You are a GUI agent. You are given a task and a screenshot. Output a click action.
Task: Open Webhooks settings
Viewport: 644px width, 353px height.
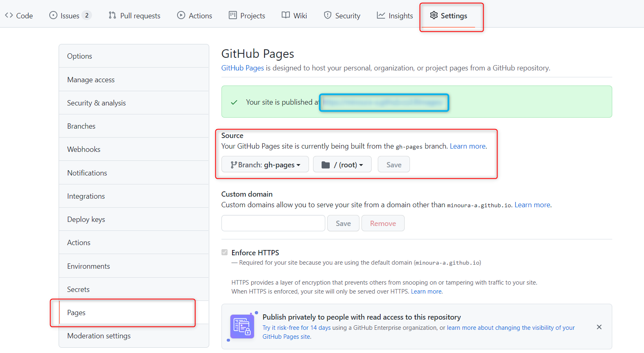(x=134, y=149)
